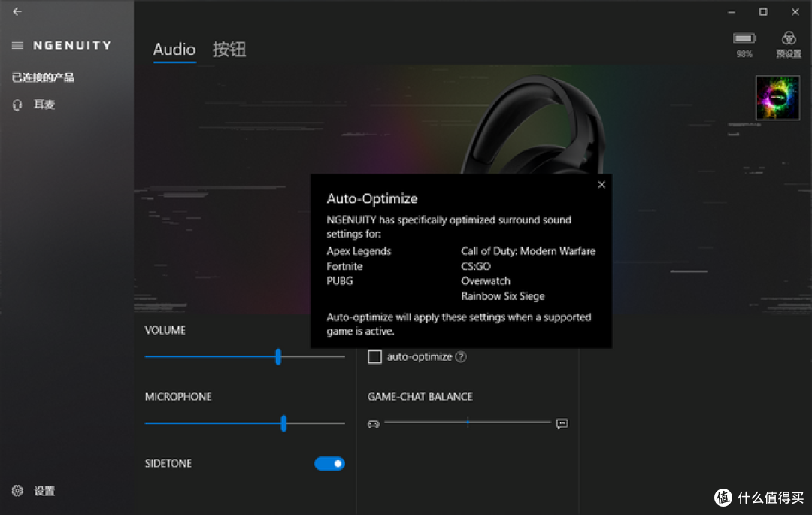812x515 pixels.
Task: Click Fortnite in the games list
Action: coord(344,266)
